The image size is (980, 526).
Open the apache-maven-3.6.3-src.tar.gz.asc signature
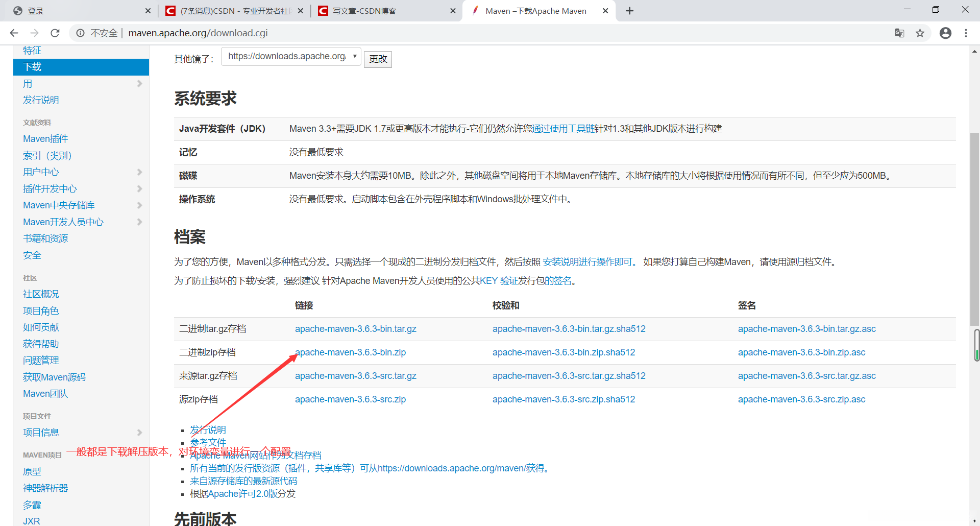807,376
